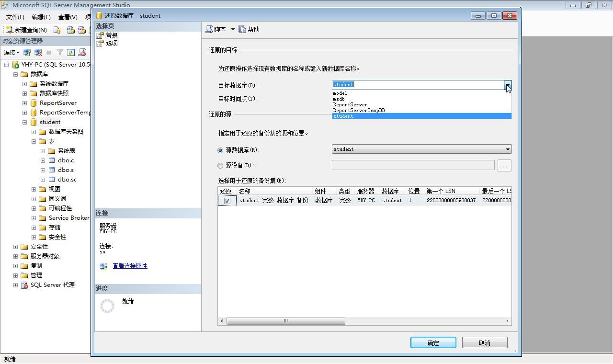Open the 脚本 dropdown arrow

point(233,29)
